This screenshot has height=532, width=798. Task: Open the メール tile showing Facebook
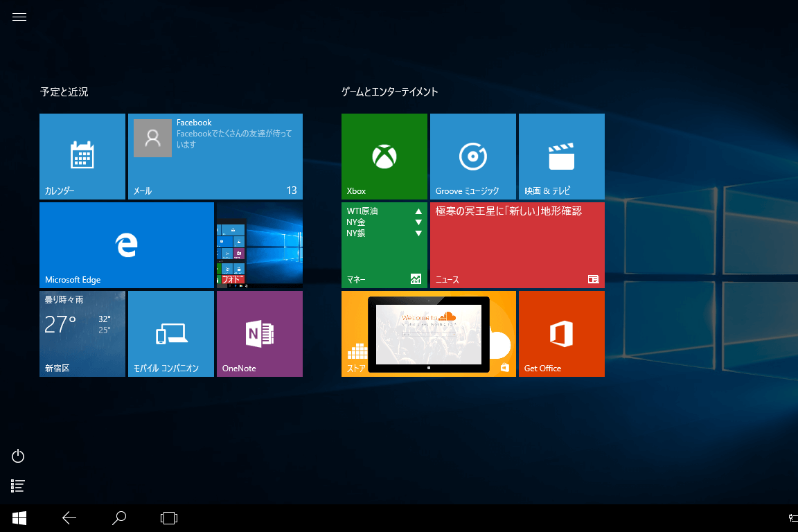pyautogui.click(x=215, y=157)
